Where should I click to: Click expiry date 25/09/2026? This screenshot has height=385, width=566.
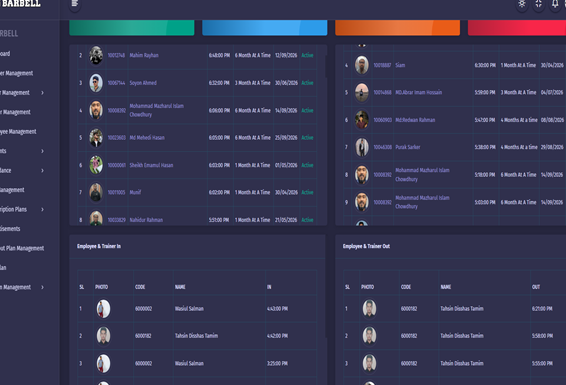pyautogui.click(x=286, y=137)
